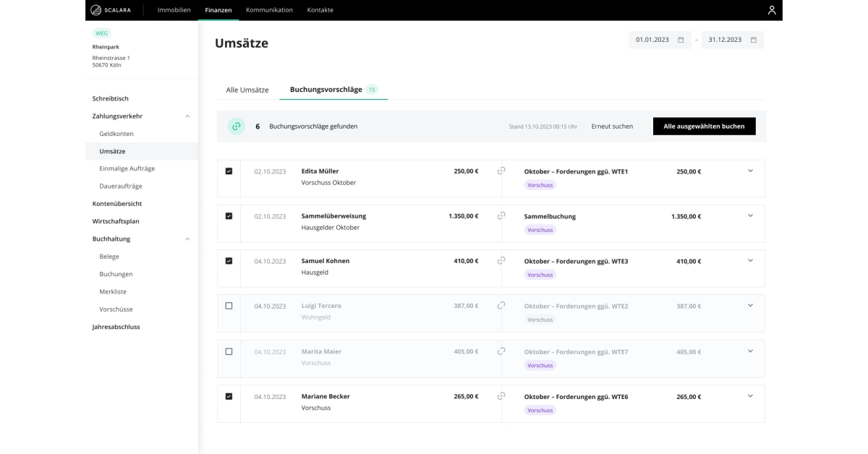Image resolution: width=868 pixels, height=454 pixels.
Task: Check the Luigi Tercero booking checkbox
Action: tap(229, 306)
